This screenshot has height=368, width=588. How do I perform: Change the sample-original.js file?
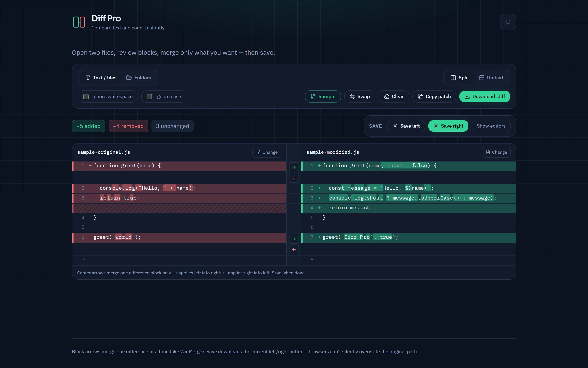coord(267,152)
